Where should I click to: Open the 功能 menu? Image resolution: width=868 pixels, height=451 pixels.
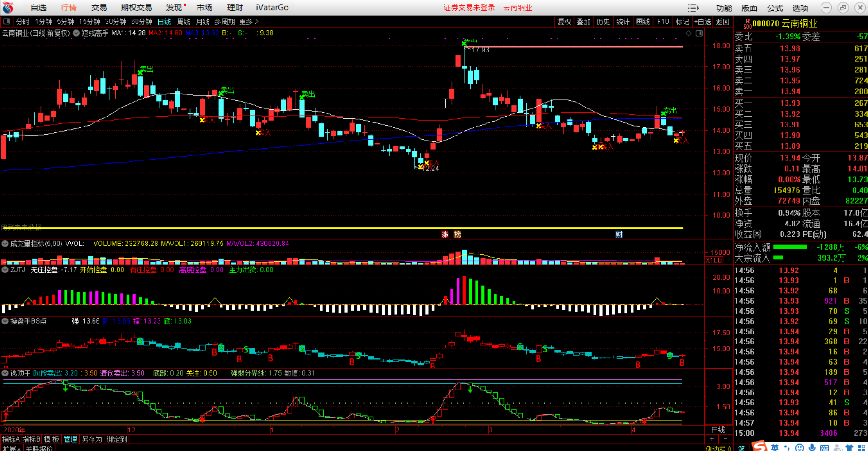[x=724, y=8]
